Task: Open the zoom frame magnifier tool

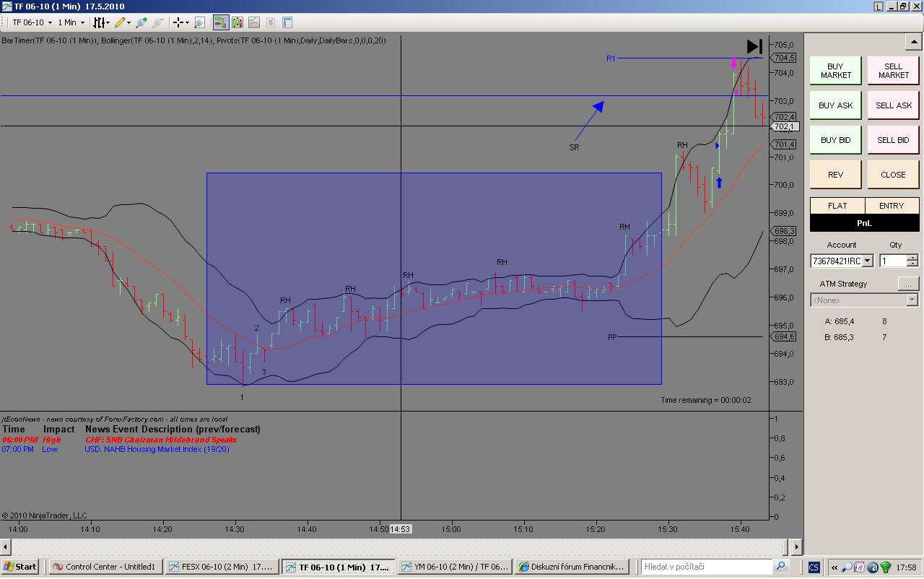Action: (200, 22)
